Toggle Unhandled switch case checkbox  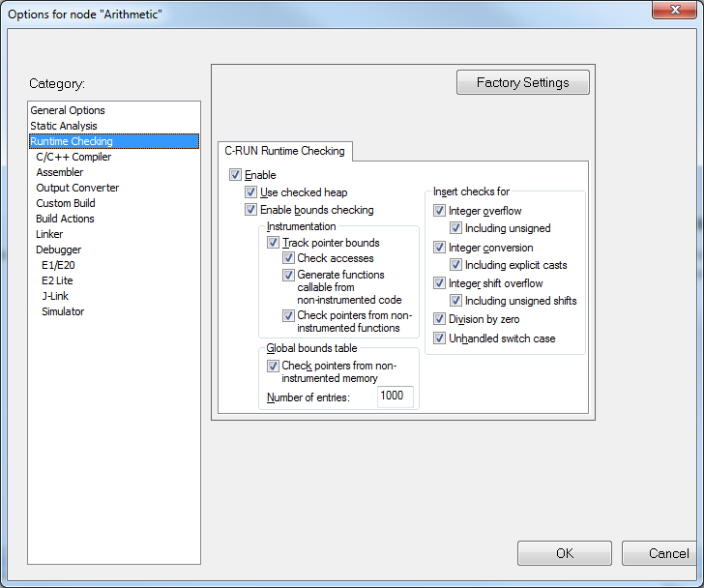pos(440,338)
